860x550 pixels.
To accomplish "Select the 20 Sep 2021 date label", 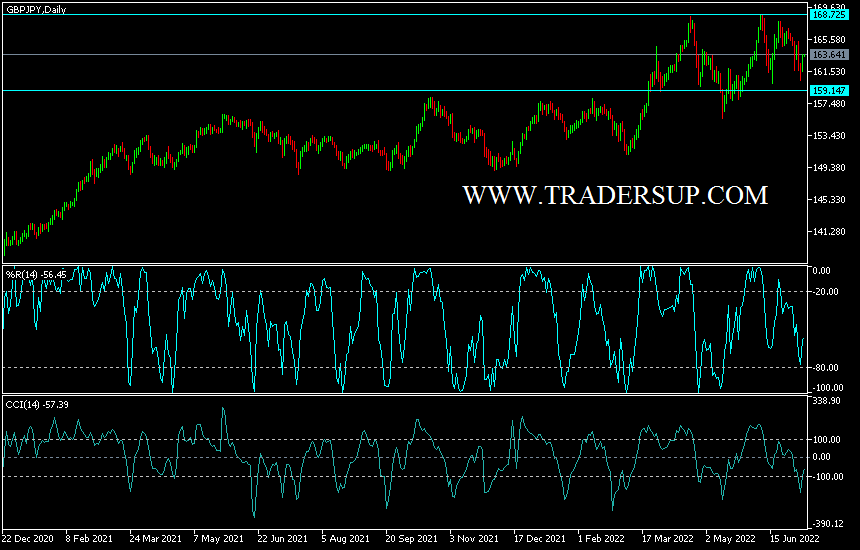I will (x=411, y=538).
